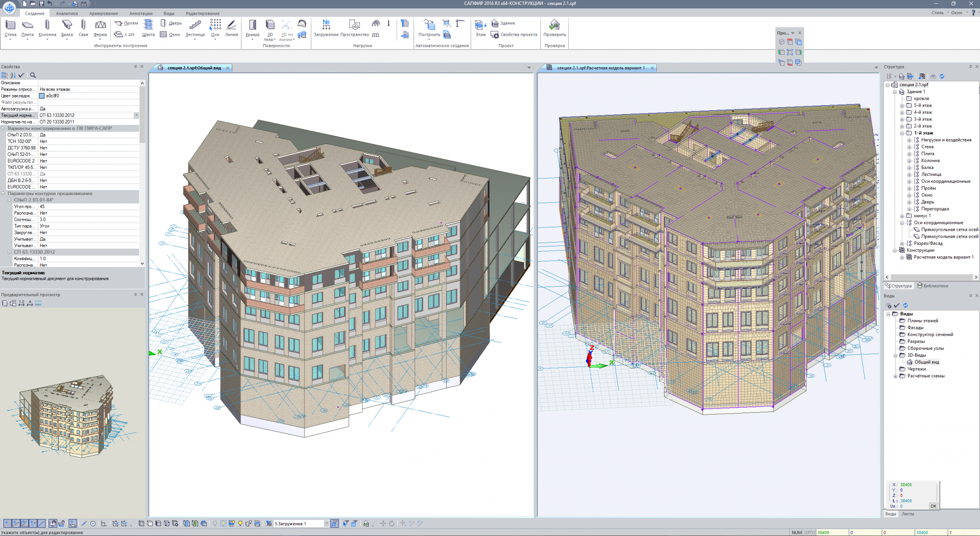Collapse the Варианты конструирования property group

[x=3, y=128]
